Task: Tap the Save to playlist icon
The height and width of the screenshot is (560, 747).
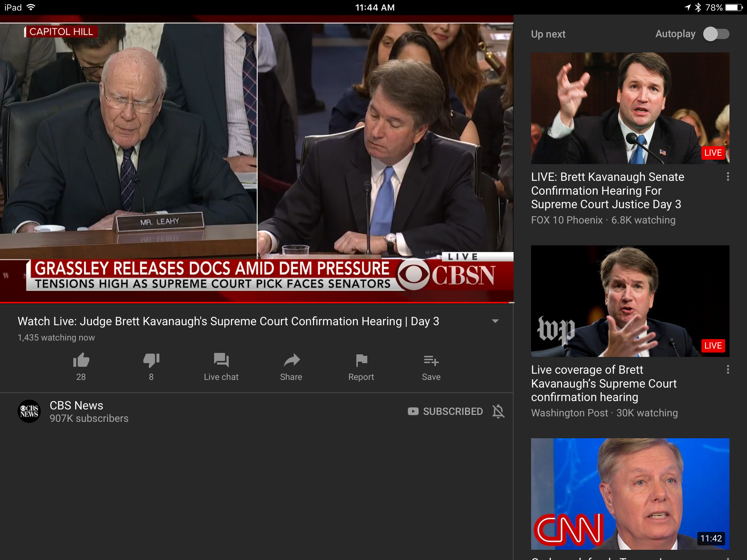Action: coord(431,361)
